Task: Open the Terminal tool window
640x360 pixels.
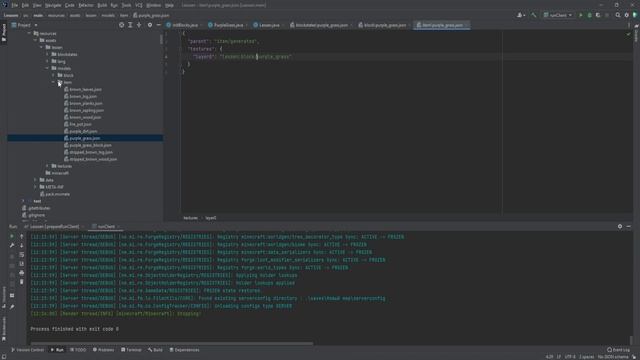Action: [x=131, y=350]
